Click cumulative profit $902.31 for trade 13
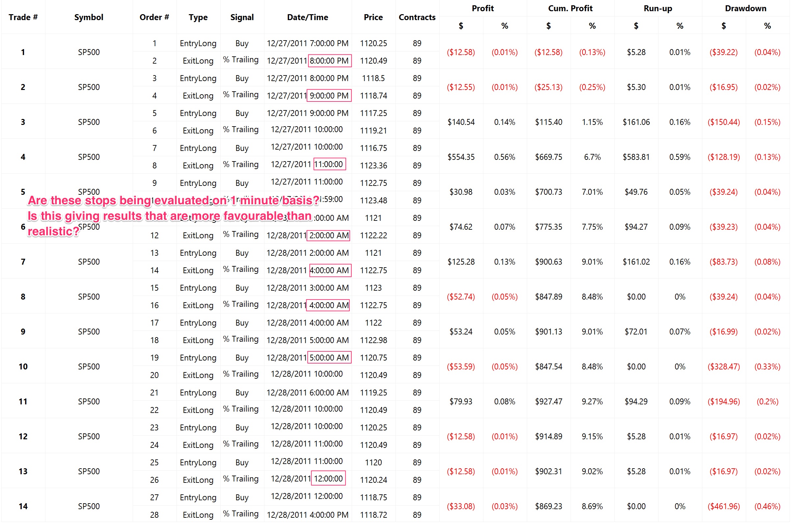812x524 pixels. point(549,472)
